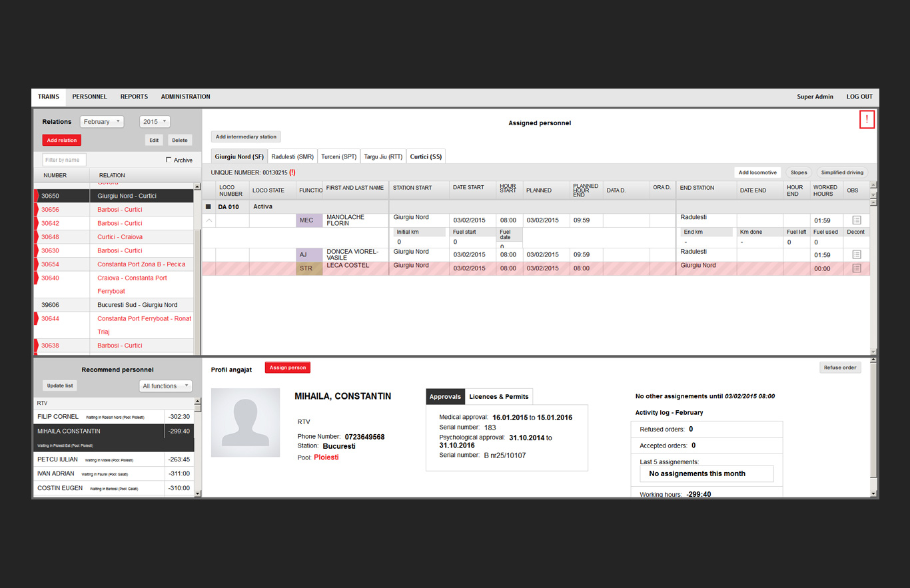Switch to Giurgiu Nord (SF) tab

tap(239, 156)
